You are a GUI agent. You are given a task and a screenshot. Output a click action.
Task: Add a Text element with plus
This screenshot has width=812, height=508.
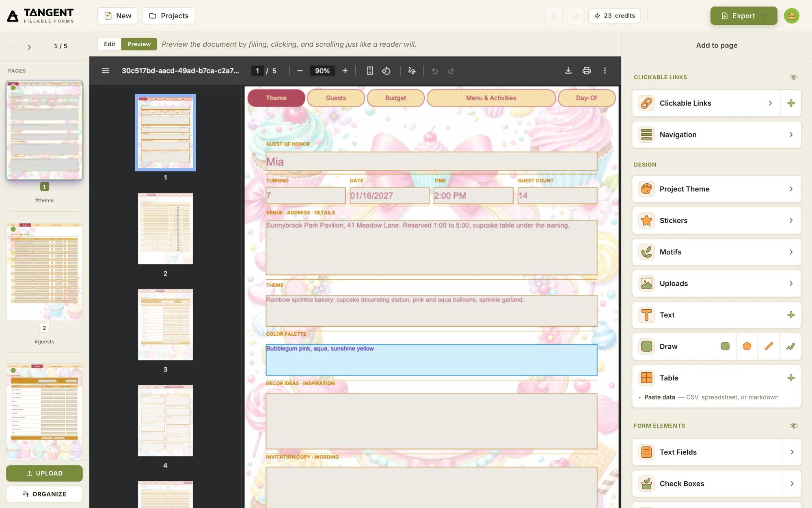[791, 315]
